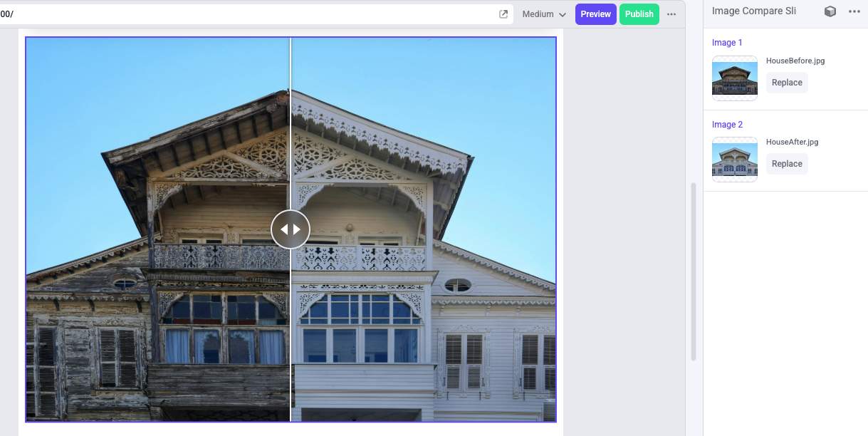Screen dimensions: 868x436
Task: Expand the Image 1 section header
Action: (726, 43)
